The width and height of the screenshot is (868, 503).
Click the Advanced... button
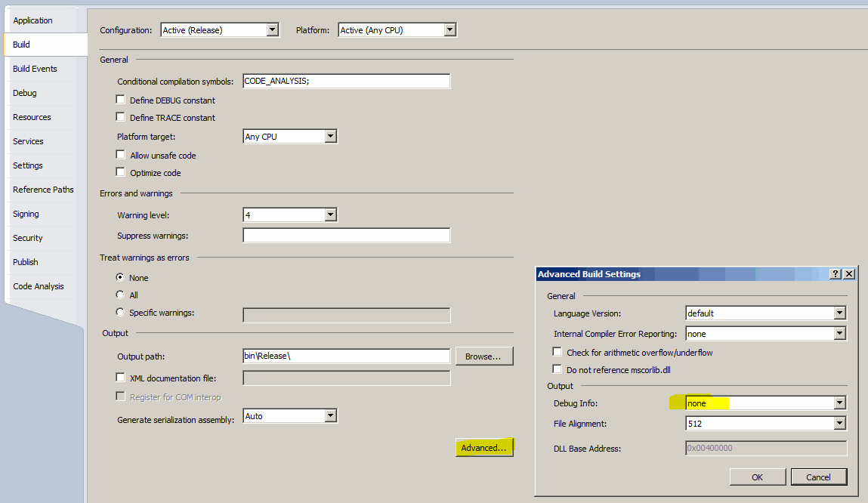[x=484, y=448]
